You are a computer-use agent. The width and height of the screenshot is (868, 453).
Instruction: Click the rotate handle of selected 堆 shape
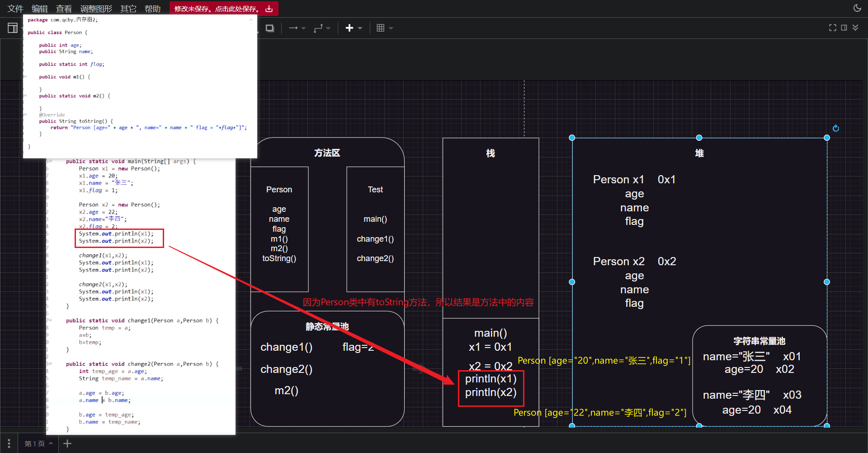[x=836, y=129]
